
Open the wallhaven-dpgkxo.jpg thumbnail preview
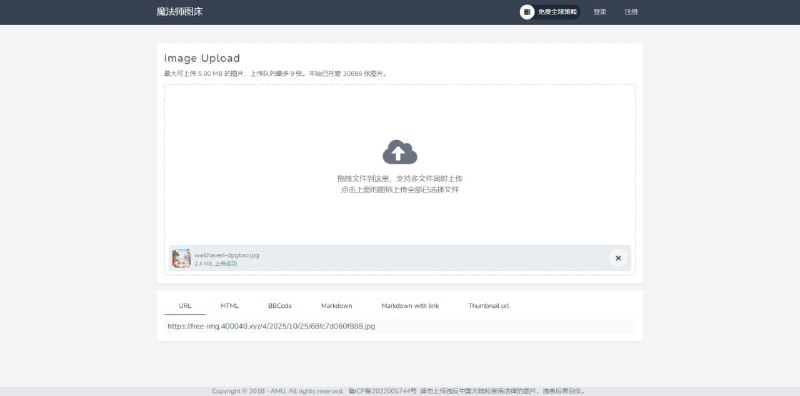(181, 258)
